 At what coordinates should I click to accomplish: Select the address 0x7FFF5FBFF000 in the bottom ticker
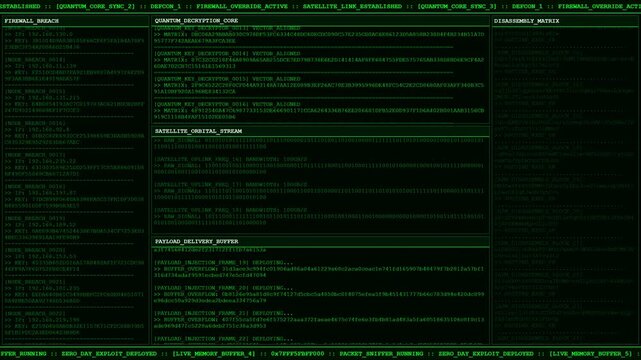[x=297, y=354]
